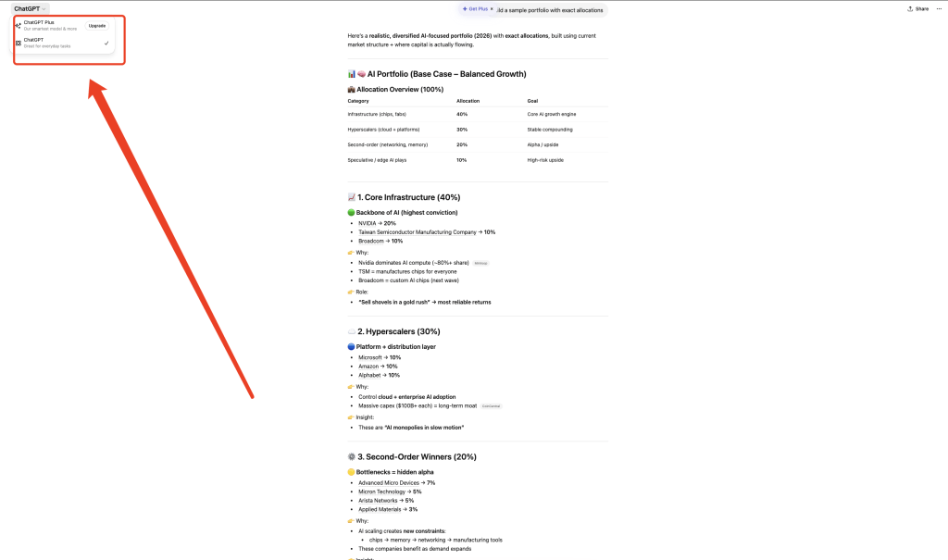The width and height of the screenshot is (948, 560).
Task: Click the Category column header
Action: click(x=358, y=101)
